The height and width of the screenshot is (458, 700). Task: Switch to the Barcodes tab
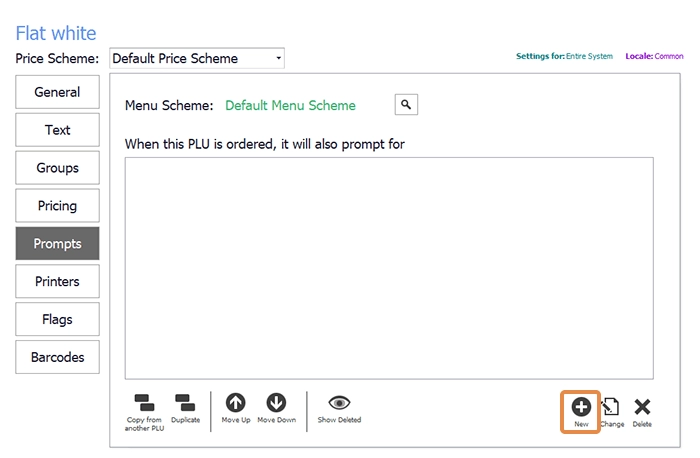[57, 357]
